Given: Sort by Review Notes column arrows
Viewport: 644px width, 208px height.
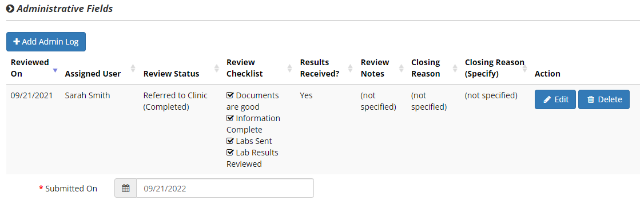Looking at the screenshot, I should pos(401,68).
